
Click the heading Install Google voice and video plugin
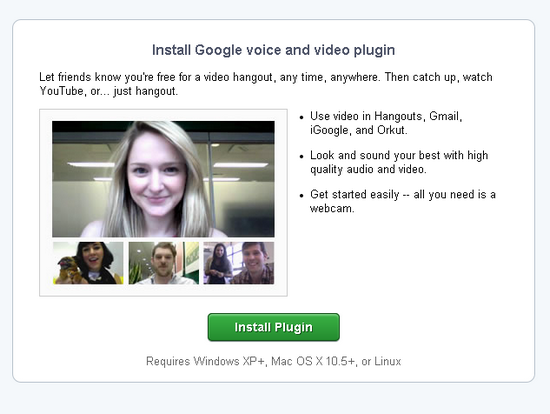274,50
